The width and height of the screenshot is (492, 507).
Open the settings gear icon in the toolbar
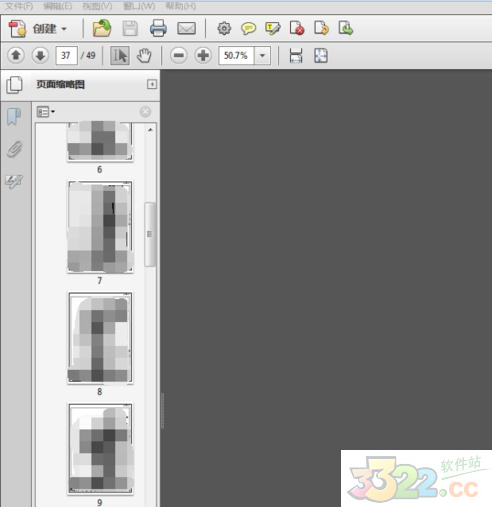point(224,28)
